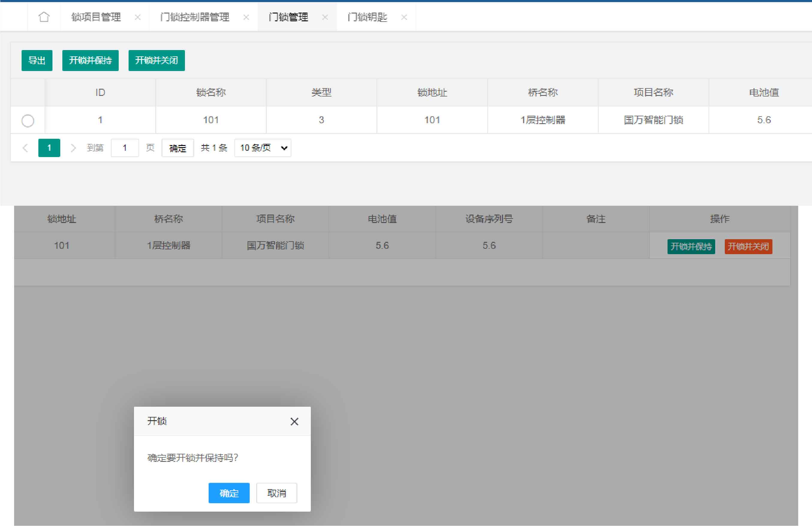The width and height of the screenshot is (812, 526).
Task: Close the 开锁 dialog with the X icon
Action: point(294,422)
